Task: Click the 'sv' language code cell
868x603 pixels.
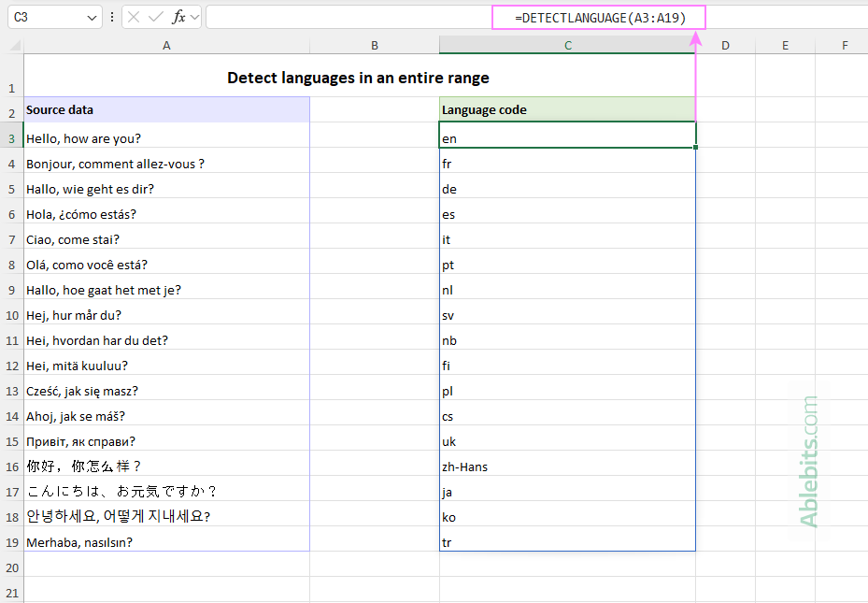Action: coord(567,311)
